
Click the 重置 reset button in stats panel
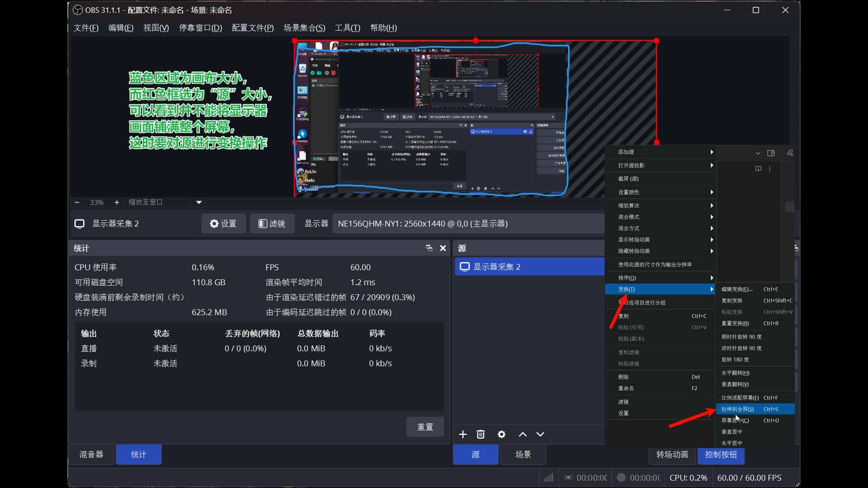point(425,427)
